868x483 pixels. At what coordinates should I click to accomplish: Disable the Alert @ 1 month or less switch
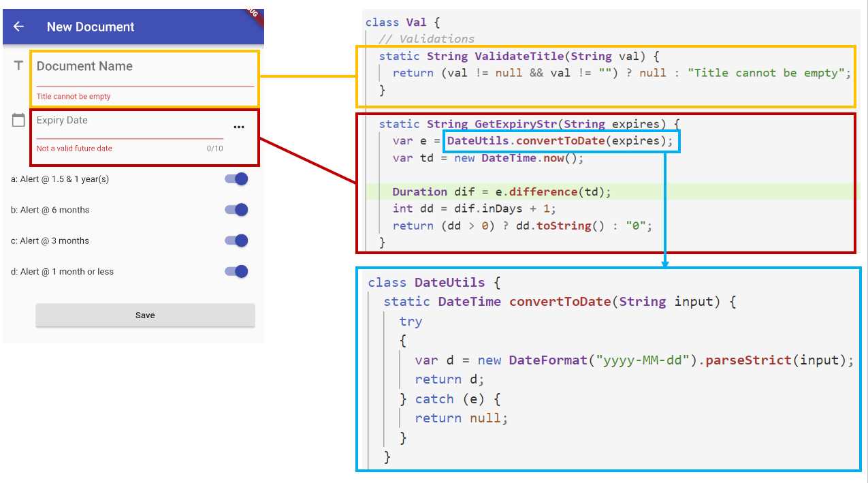coord(235,271)
